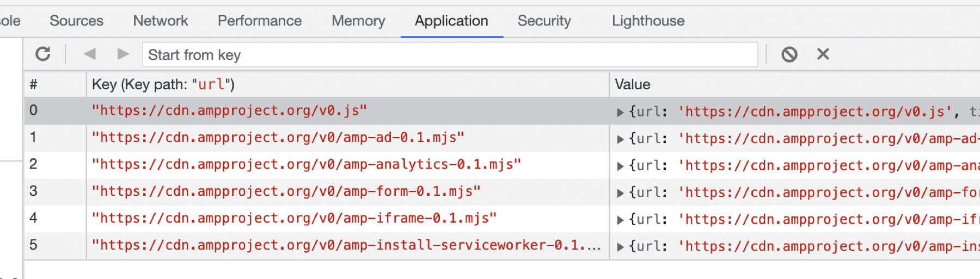Expand value object for v0.js row

620,113
